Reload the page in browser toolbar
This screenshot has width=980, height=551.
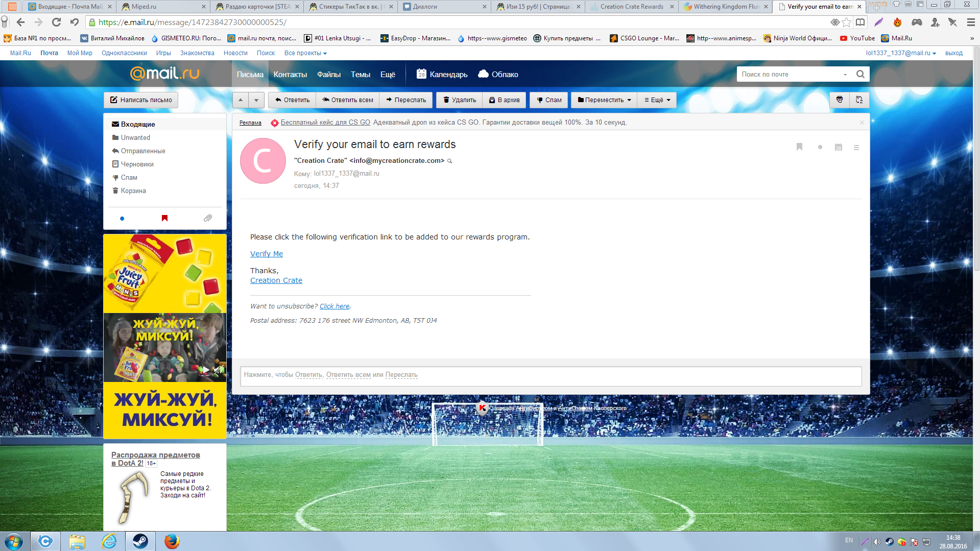coord(57,22)
